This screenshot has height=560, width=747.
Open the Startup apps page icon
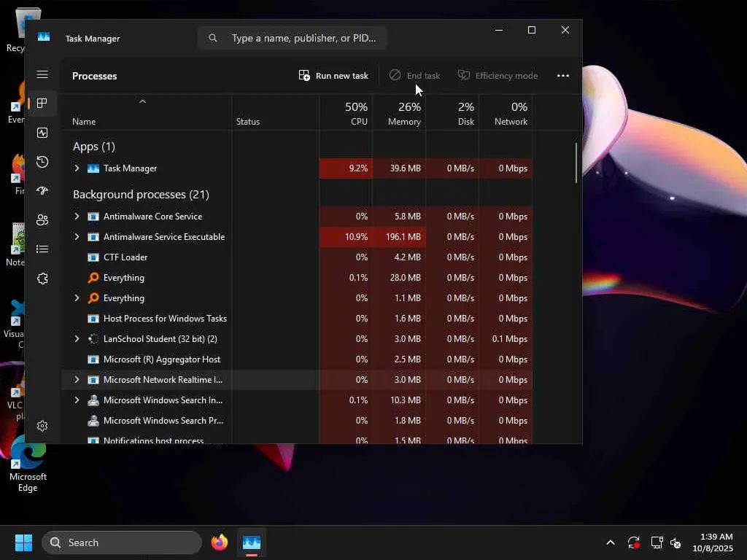pyautogui.click(x=42, y=191)
